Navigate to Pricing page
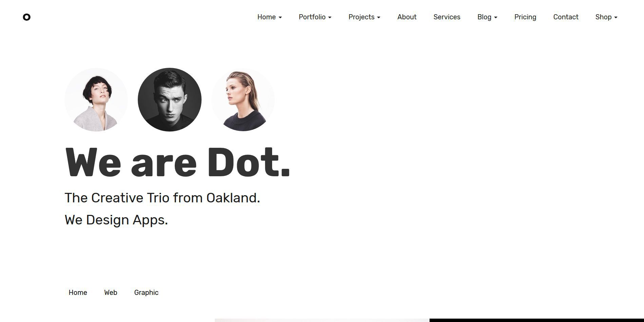Viewport: 644px width, 322px height. [x=525, y=17]
